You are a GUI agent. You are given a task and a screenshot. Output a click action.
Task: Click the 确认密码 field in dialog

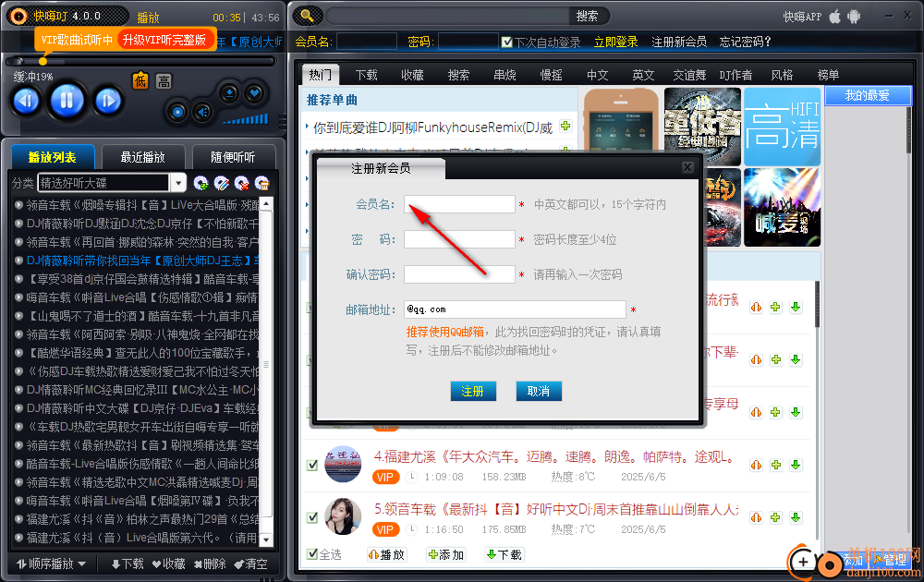(x=459, y=274)
